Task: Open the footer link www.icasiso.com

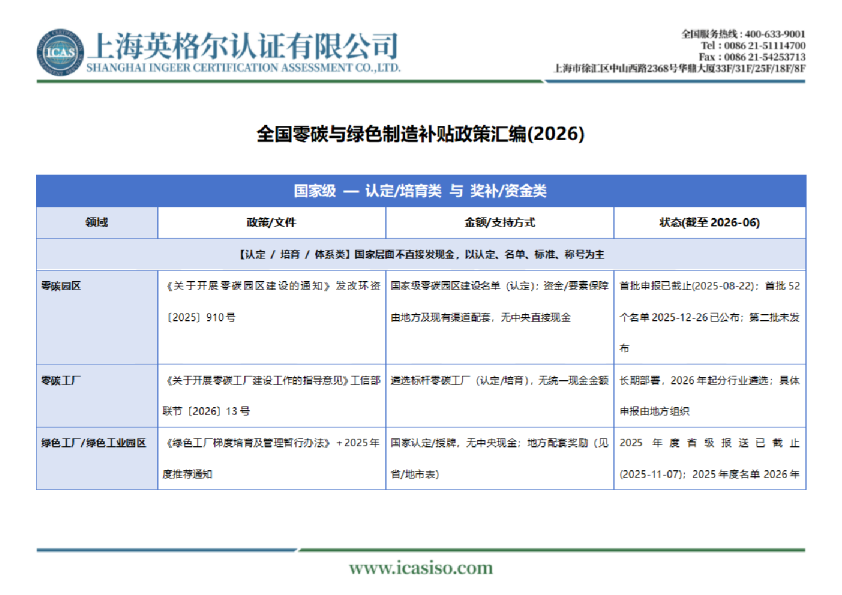Action: (x=421, y=568)
